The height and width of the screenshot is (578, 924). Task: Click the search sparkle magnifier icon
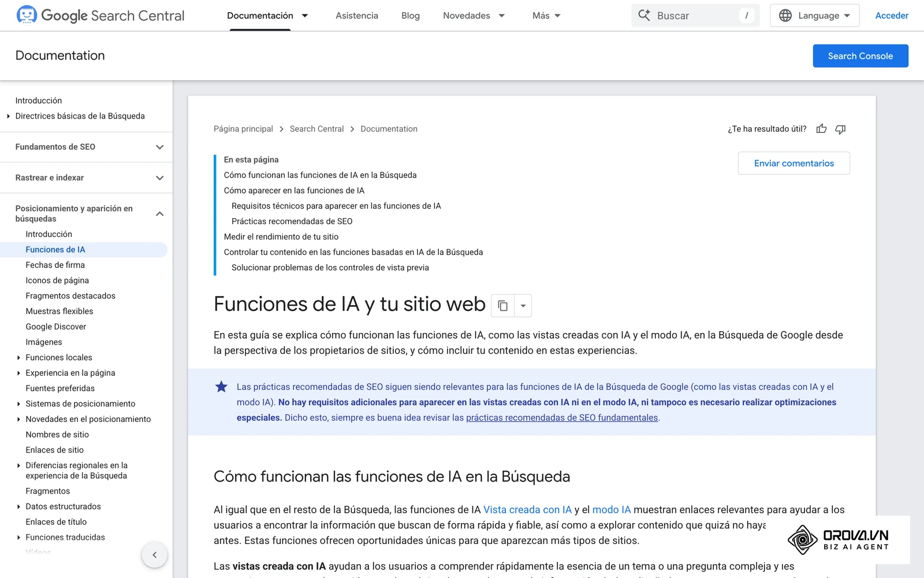click(x=644, y=16)
